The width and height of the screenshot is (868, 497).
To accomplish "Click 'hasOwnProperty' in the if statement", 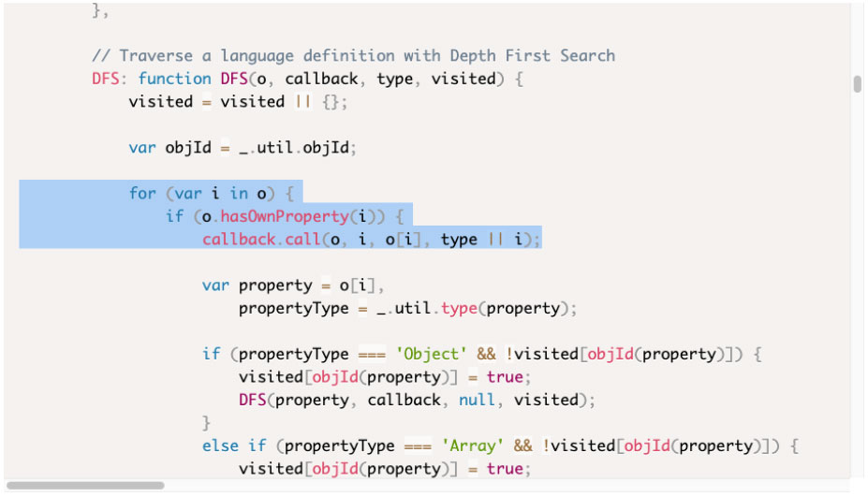I will pos(285,216).
